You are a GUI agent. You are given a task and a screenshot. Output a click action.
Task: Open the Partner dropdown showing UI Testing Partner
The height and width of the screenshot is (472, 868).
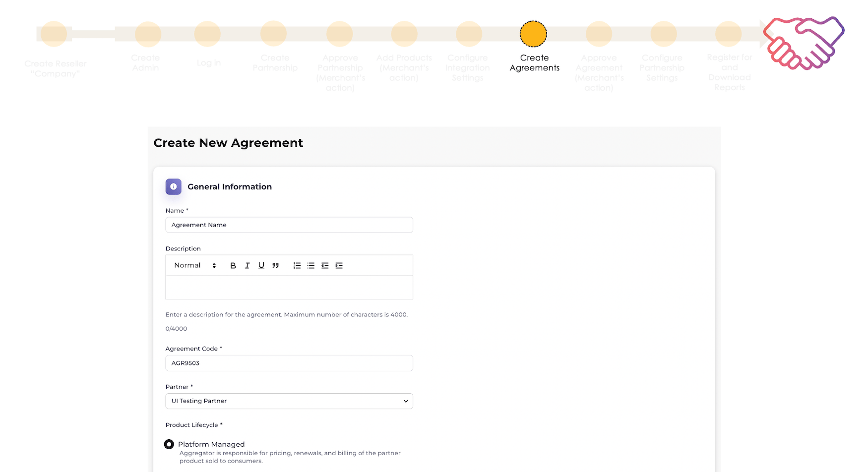[x=289, y=401]
